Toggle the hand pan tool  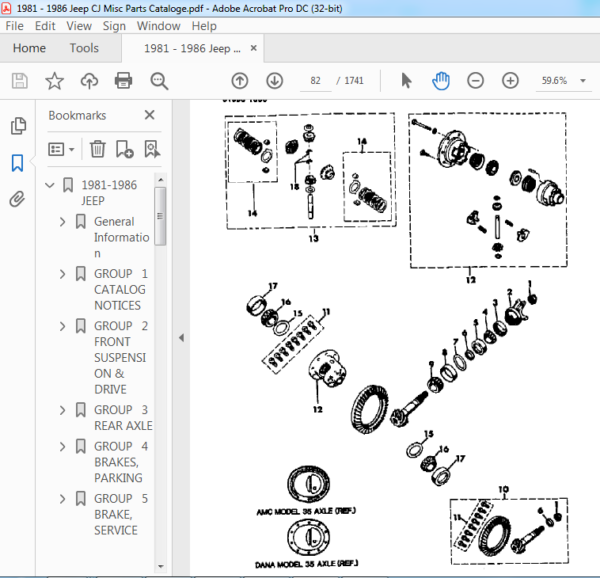click(x=441, y=81)
